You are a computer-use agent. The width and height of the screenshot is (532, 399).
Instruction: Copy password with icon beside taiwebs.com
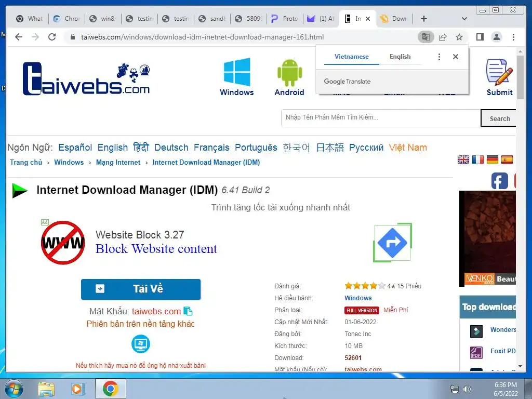(188, 311)
